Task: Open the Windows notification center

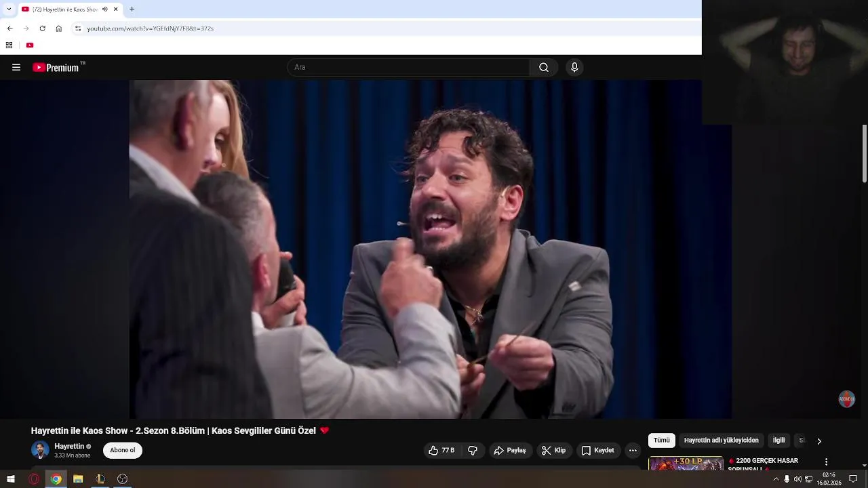Action: coord(853,479)
